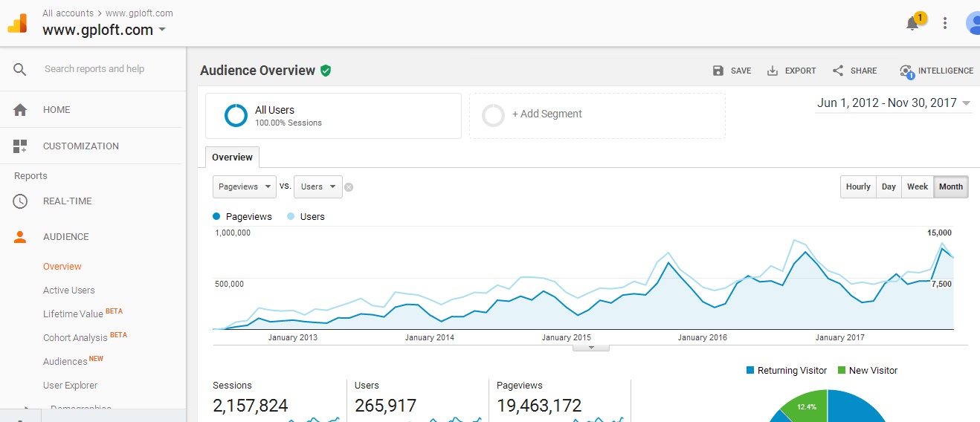
Task: Open the three-dot more options menu
Action: coord(945,23)
